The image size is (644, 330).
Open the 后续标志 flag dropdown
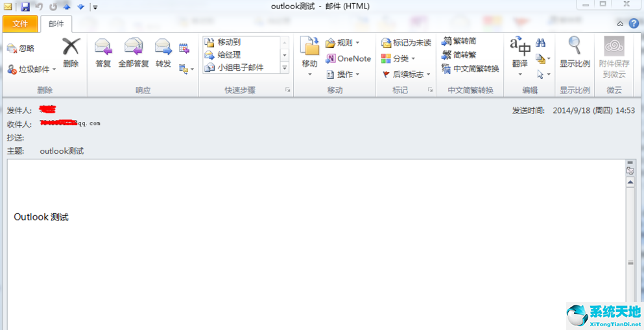tap(406, 75)
